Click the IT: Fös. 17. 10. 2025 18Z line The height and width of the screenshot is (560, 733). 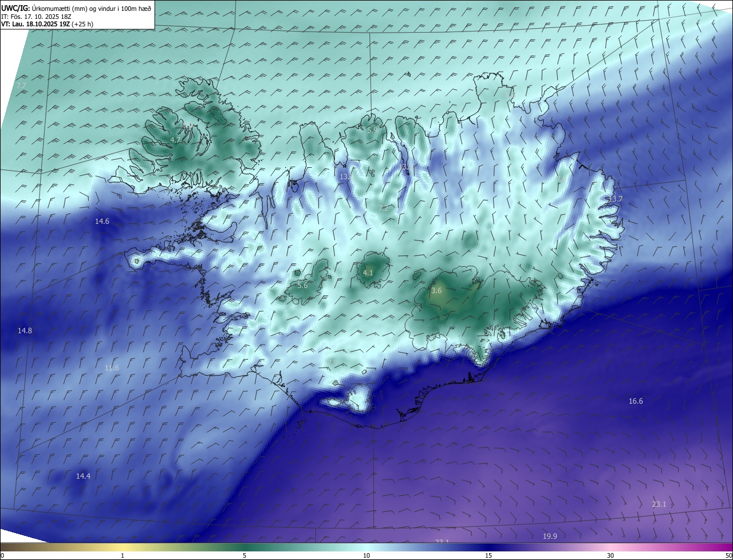click(x=36, y=17)
